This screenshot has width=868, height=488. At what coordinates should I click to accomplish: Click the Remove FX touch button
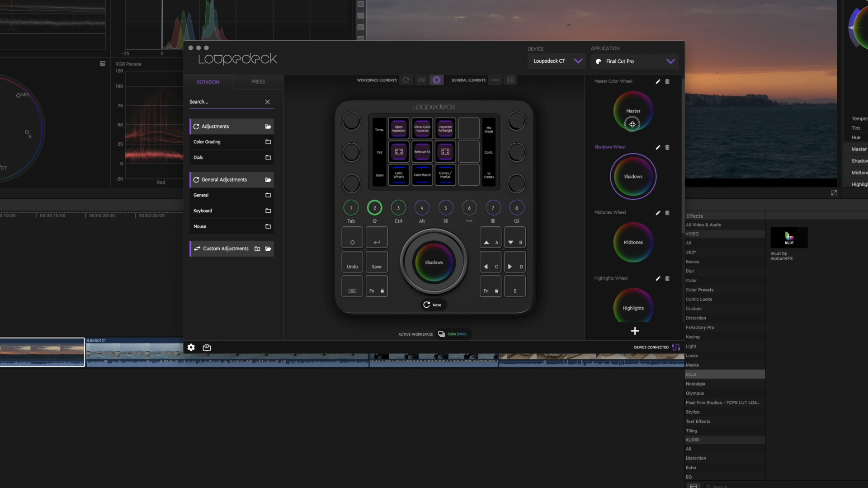(422, 152)
